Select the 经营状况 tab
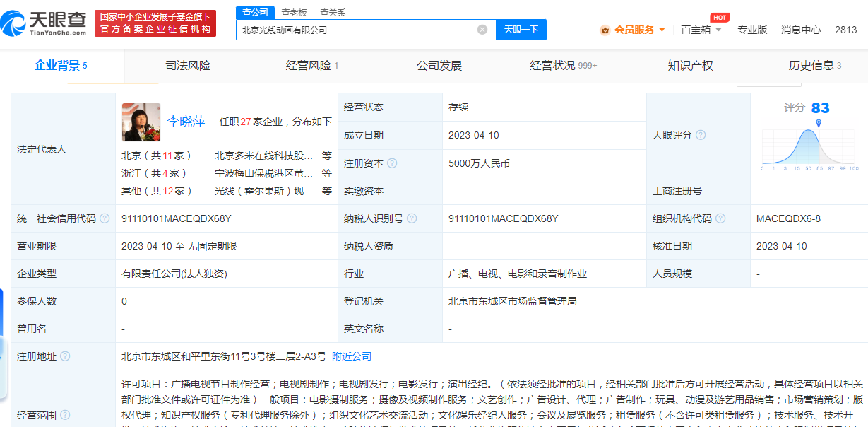The width and height of the screenshot is (868, 427). click(564, 66)
